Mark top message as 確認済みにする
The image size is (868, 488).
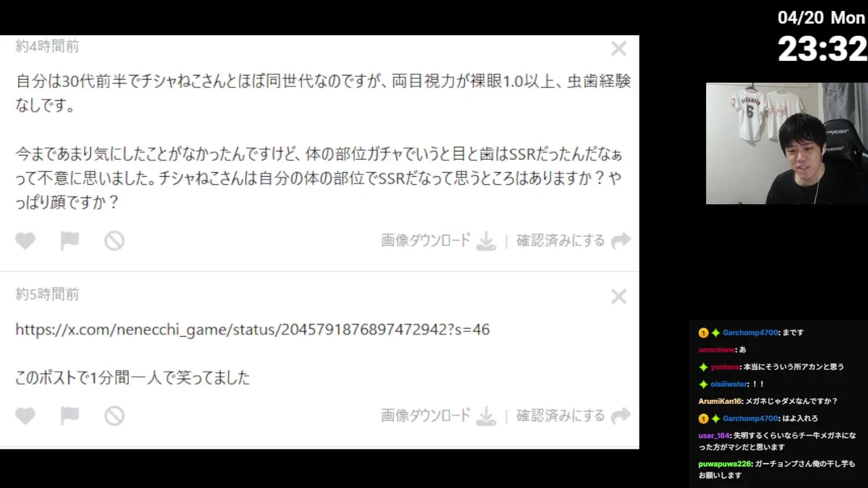coord(560,241)
